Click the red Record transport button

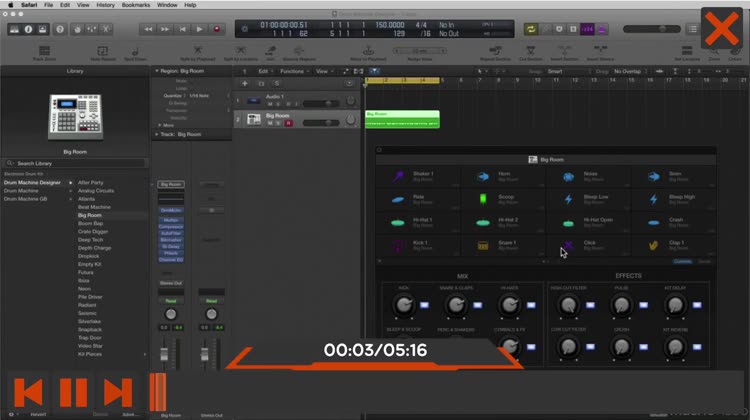217,29
